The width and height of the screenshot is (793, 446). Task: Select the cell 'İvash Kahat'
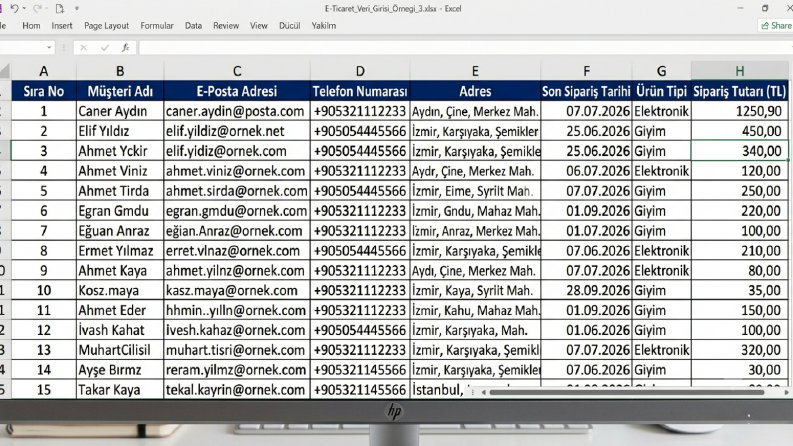pos(120,330)
